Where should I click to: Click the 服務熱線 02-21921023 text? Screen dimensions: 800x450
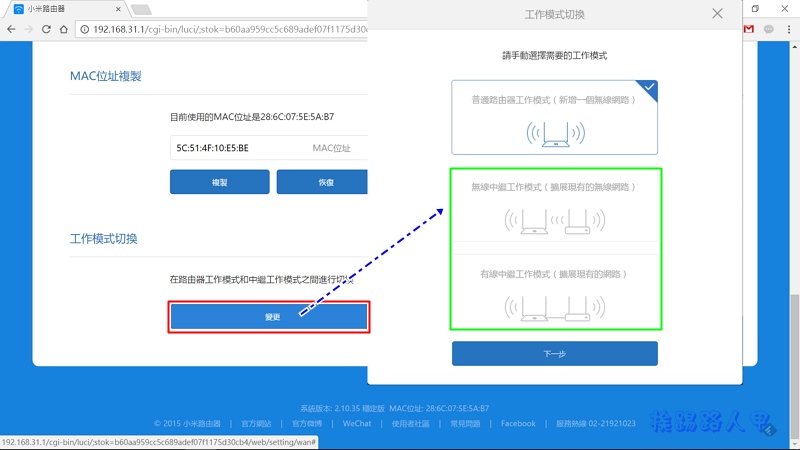point(595,423)
